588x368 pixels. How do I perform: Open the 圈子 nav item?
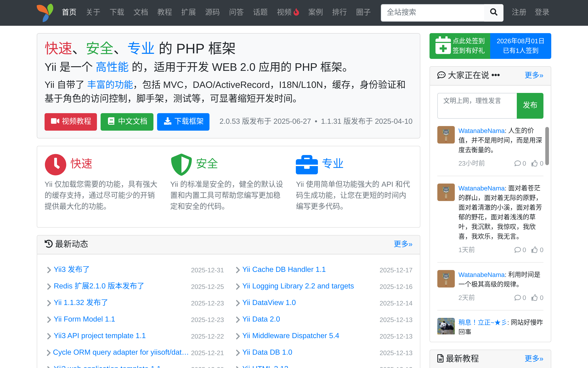[x=363, y=12]
